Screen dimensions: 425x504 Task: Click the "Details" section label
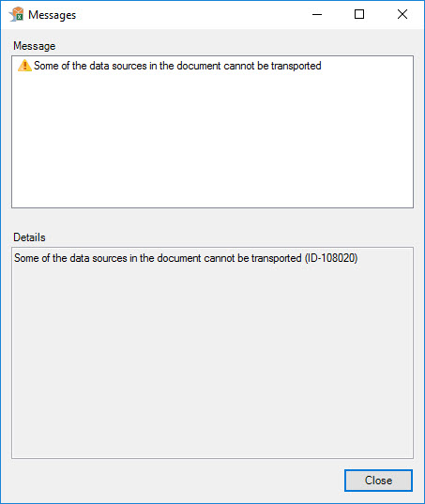pos(29,237)
